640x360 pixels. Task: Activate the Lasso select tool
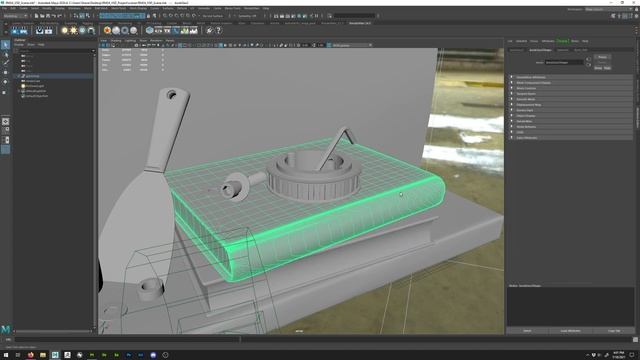[5, 54]
